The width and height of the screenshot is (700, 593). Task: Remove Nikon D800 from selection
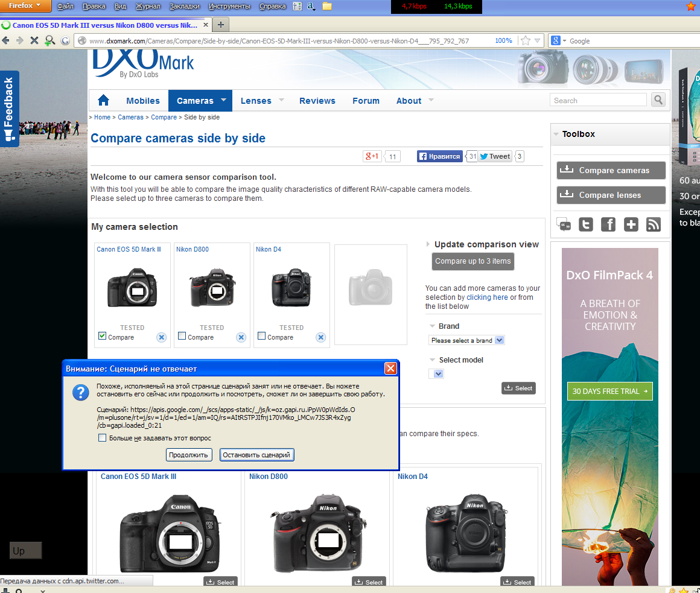[241, 337]
